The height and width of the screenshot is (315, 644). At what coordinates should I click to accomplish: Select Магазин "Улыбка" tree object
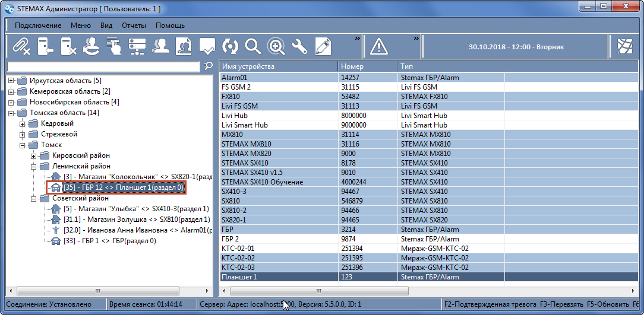137,209
